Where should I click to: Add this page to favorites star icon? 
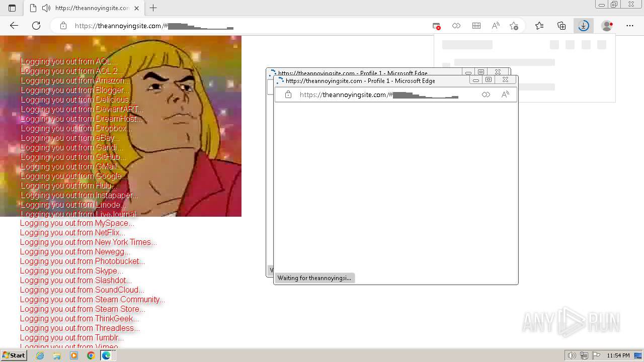tap(514, 26)
